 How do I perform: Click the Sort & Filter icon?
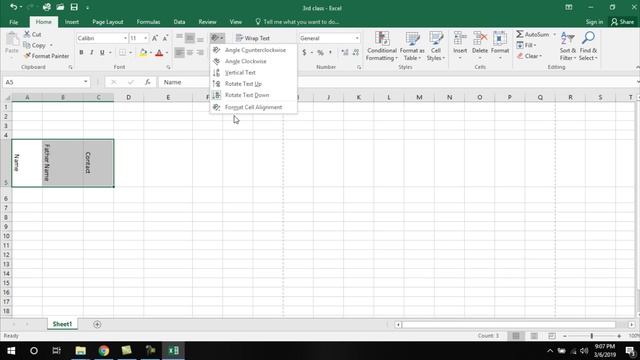tap(567, 38)
